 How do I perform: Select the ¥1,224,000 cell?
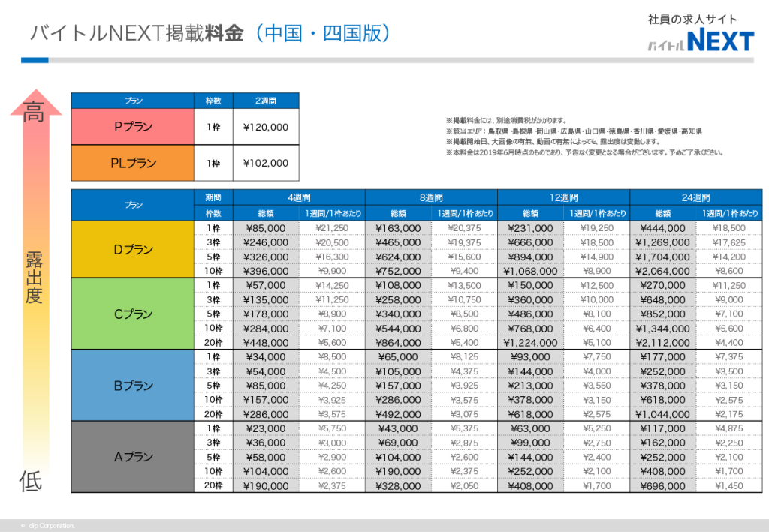click(x=530, y=343)
